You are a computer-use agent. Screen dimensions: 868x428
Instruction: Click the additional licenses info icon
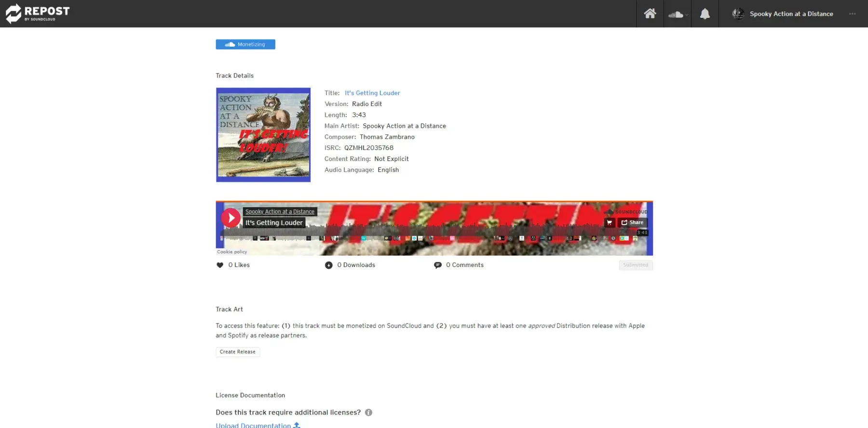click(368, 413)
